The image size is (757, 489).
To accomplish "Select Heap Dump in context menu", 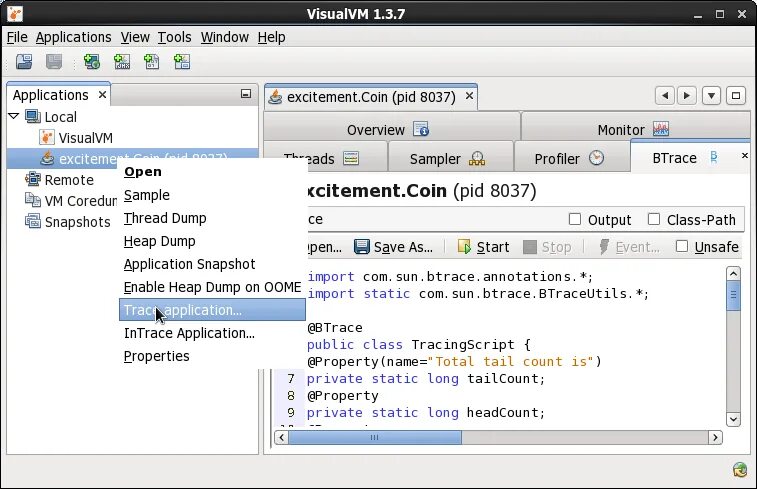I will 212,241.
